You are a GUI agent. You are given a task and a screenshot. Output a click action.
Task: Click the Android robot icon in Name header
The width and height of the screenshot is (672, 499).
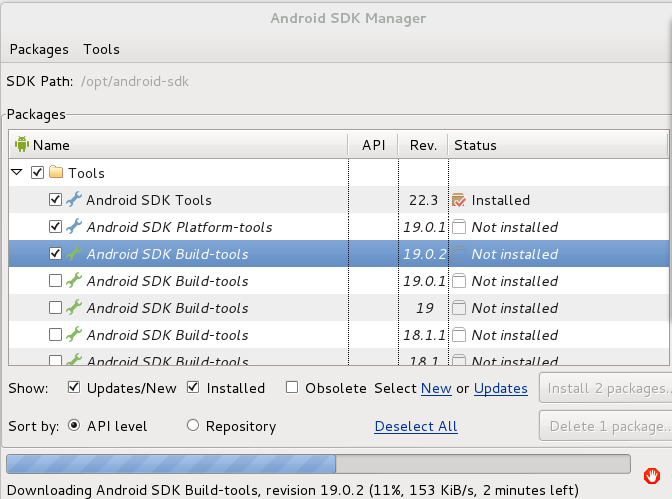[x=21, y=144]
